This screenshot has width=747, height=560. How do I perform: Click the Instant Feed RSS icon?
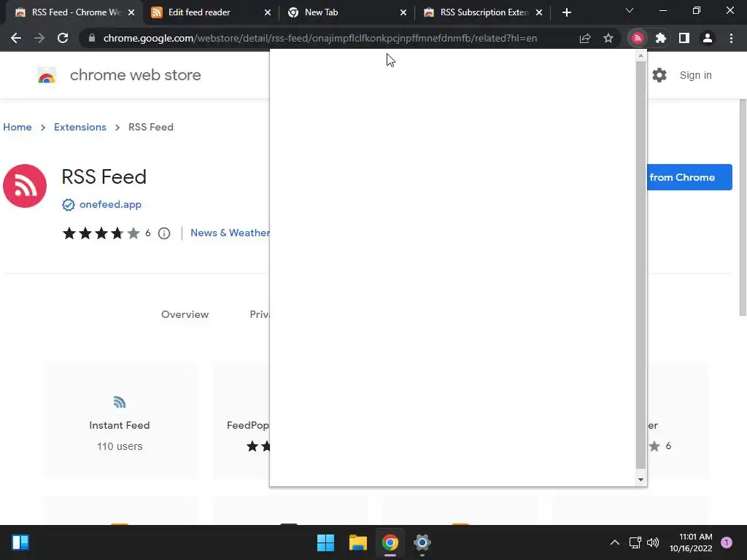120,402
